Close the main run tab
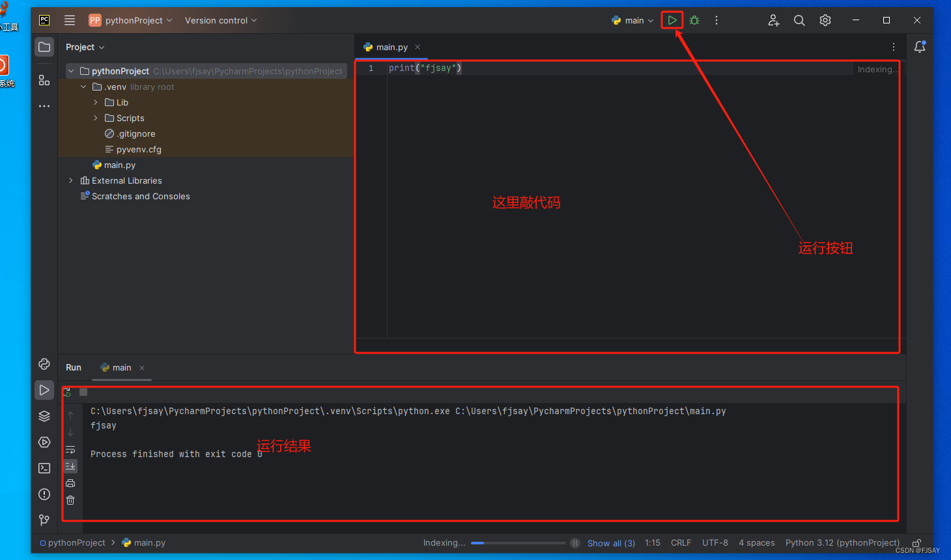The height and width of the screenshot is (560, 951). (142, 368)
